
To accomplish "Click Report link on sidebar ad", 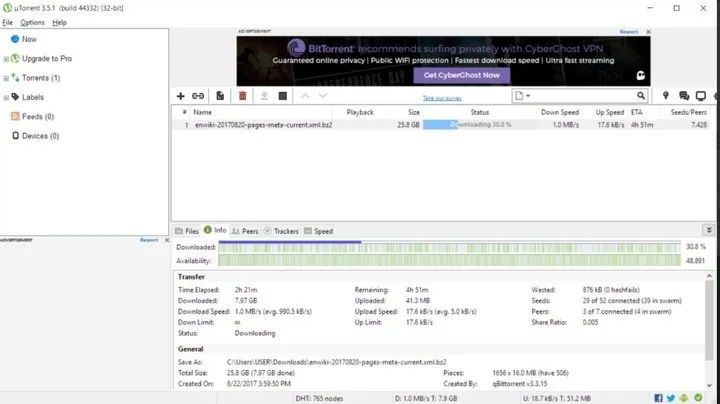I will point(149,240).
